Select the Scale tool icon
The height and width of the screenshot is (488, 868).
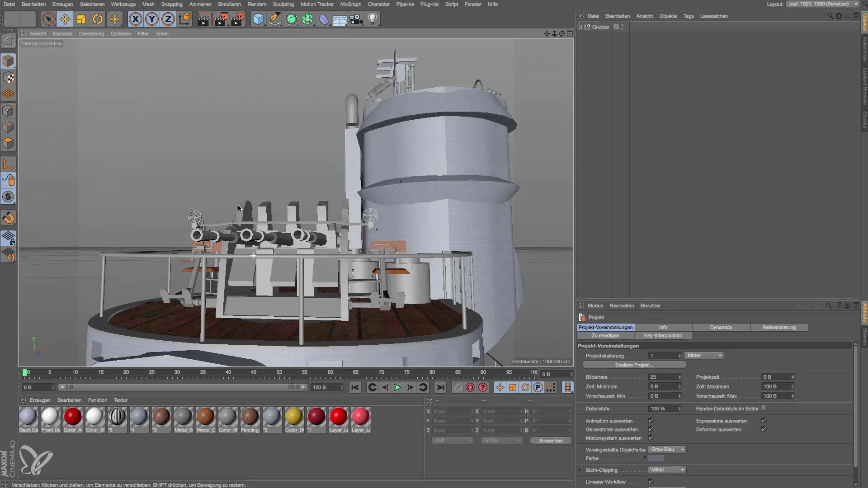[x=81, y=19]
